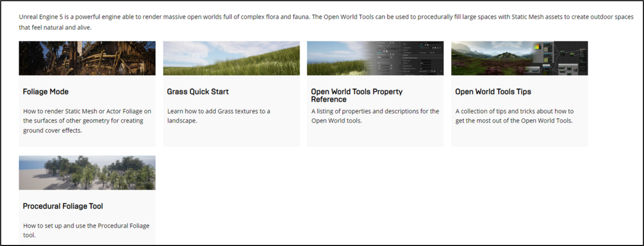Viewport: 644px width, 246px height.
Task: Open the Grass Quick Start thumbnail image
Action: click(x=231, y=58)
